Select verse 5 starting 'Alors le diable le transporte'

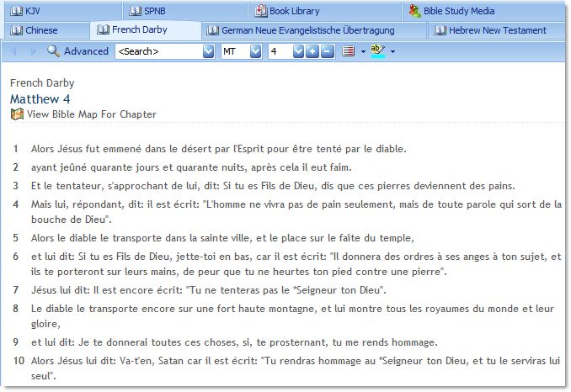(x=222, y=238)
